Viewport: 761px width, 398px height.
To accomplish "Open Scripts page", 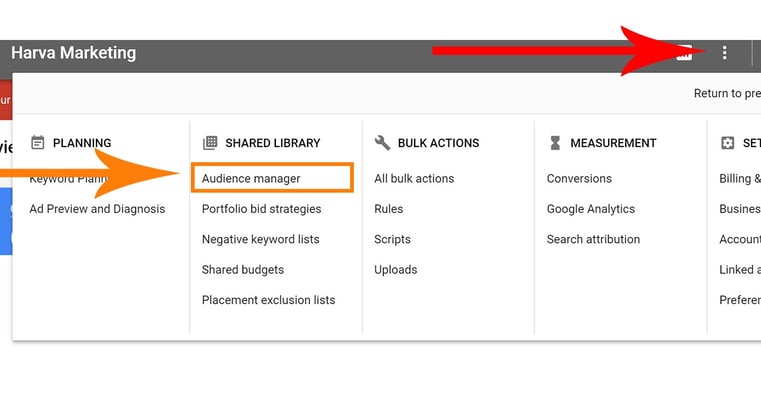I will click(392, 239).
